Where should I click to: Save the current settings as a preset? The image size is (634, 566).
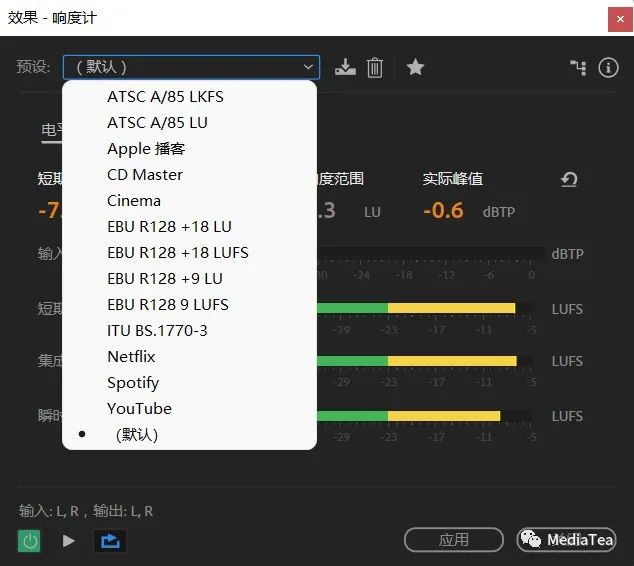tap(345, 67)
